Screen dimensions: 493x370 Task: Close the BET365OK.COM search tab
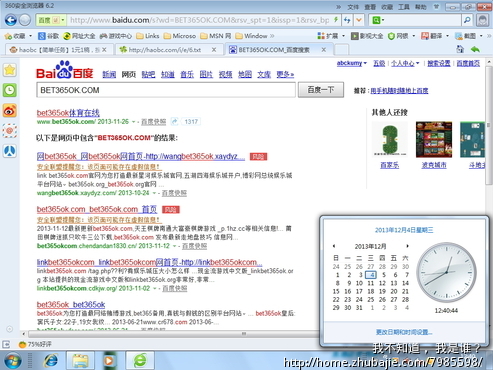324,50
